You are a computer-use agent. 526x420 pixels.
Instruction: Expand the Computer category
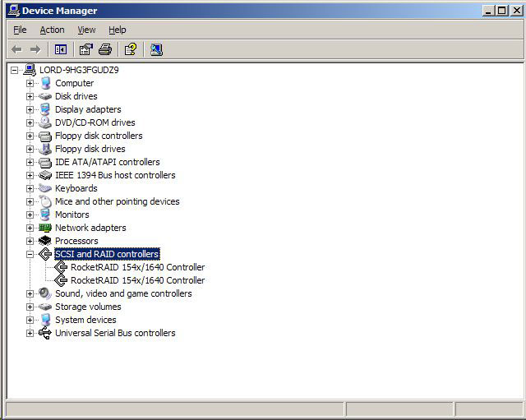tap(30, 83)
